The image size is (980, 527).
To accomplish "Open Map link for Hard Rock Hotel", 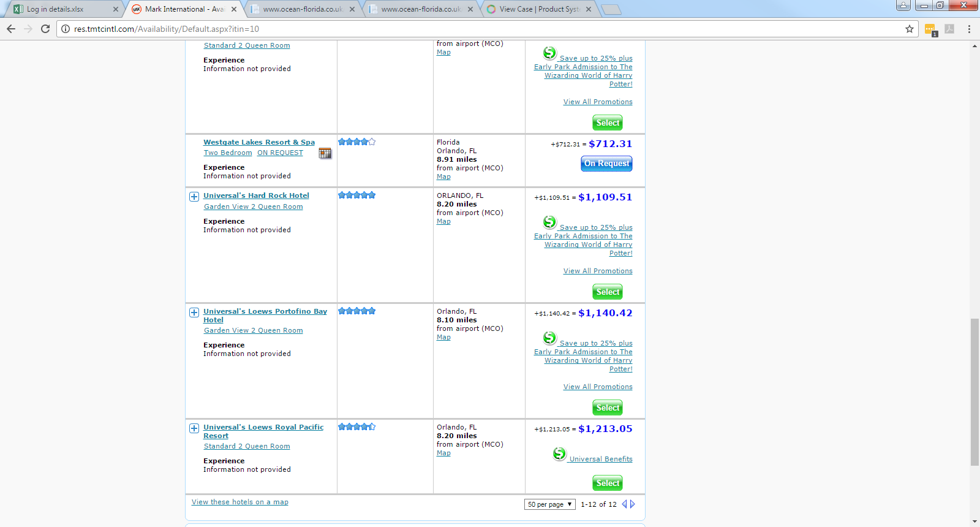I will (x=443, y=221).
